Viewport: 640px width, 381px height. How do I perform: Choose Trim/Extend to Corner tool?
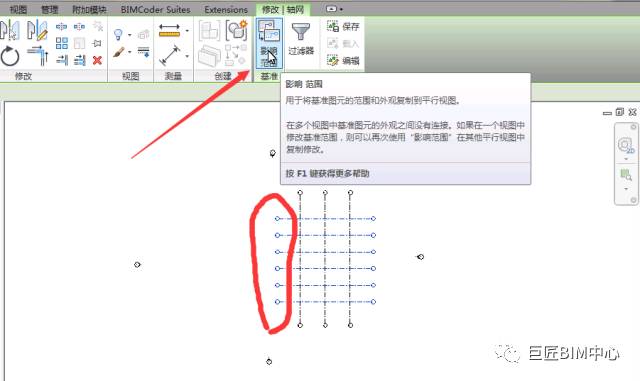click(38, 56)
